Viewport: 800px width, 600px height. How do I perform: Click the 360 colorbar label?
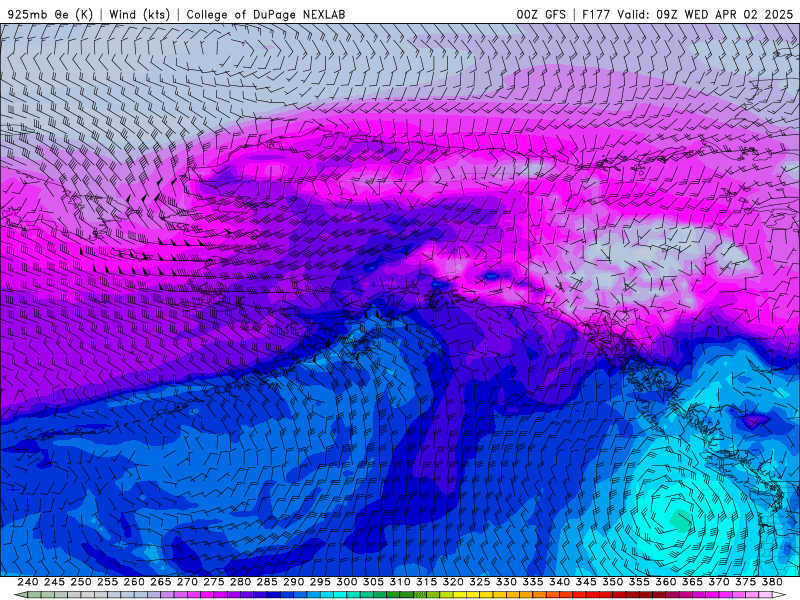(665, 582)
